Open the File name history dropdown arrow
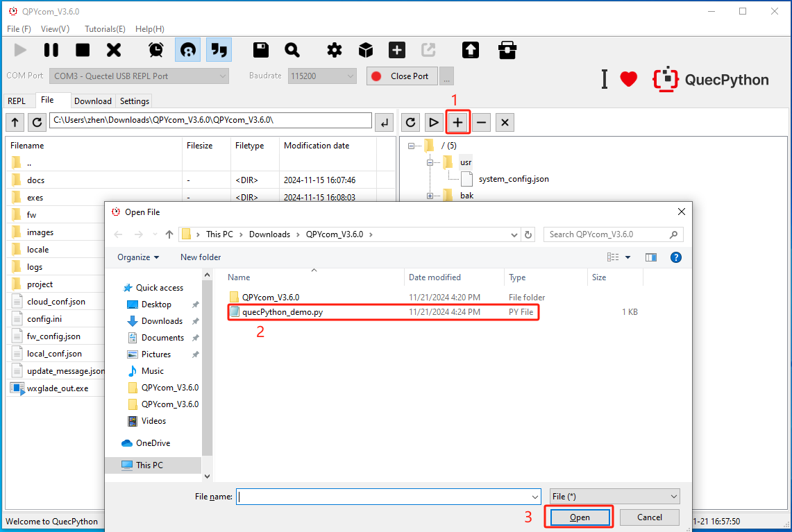 tap(535, 497)
